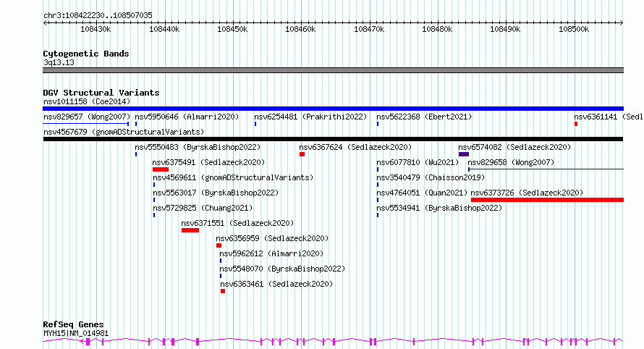Click nsv5729825 (Chuang2021) label
644x349 pixels.
[203, 208]
